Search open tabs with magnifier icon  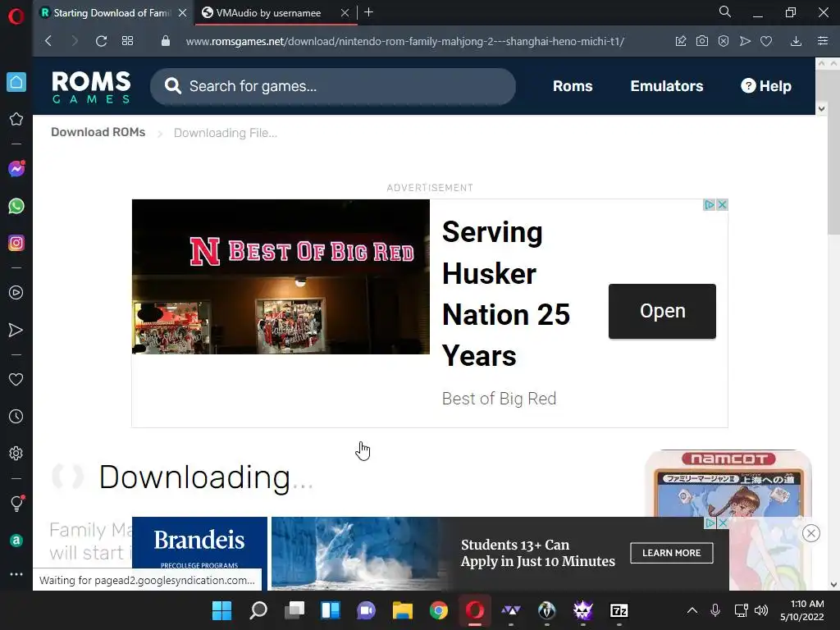[724, 11]
